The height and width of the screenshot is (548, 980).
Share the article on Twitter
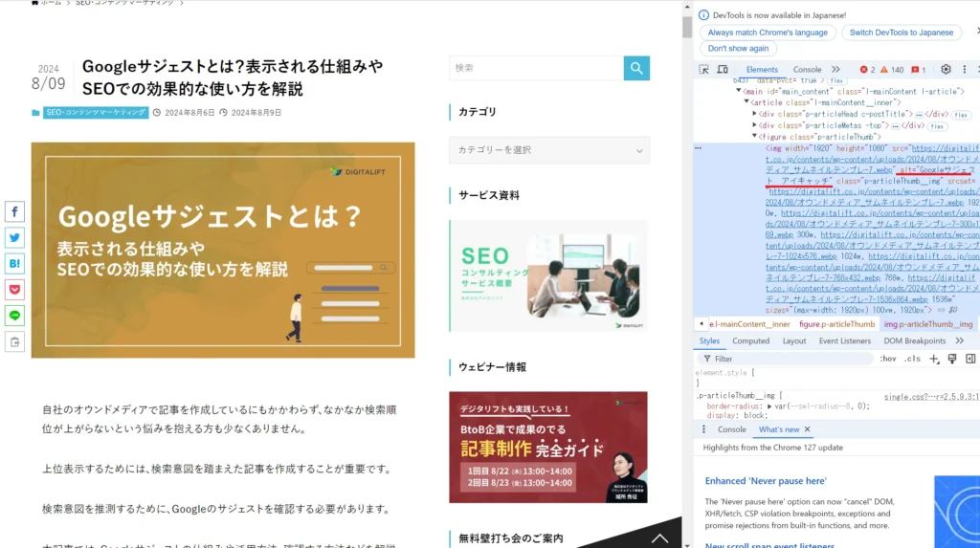[15, 238]
